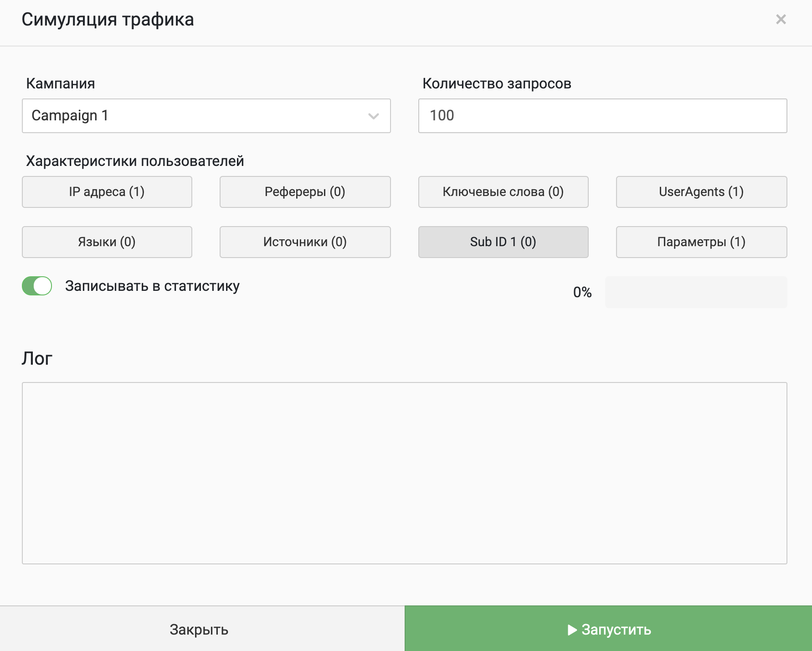The width and height of the screenshot is (812, 651).
Task: Click the Количество запросов label
Action: (497, 84)
